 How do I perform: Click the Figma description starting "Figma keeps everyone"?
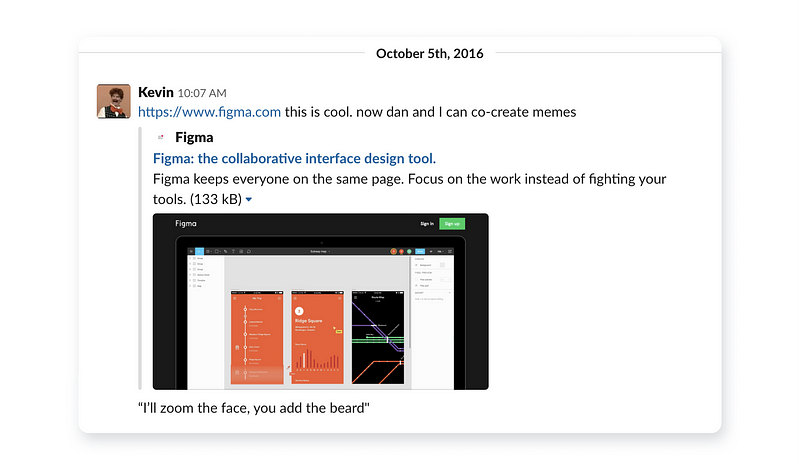coord(409,189)
